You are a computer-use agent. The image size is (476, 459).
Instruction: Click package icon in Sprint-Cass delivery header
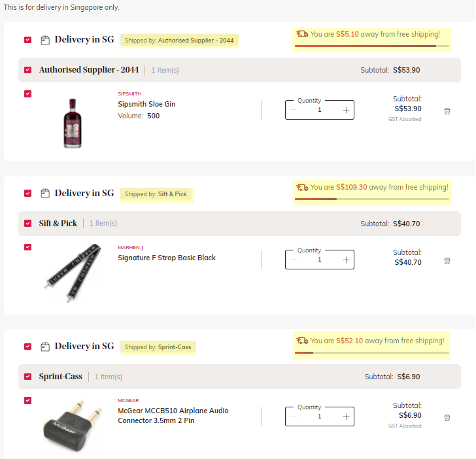coord(45,347)
